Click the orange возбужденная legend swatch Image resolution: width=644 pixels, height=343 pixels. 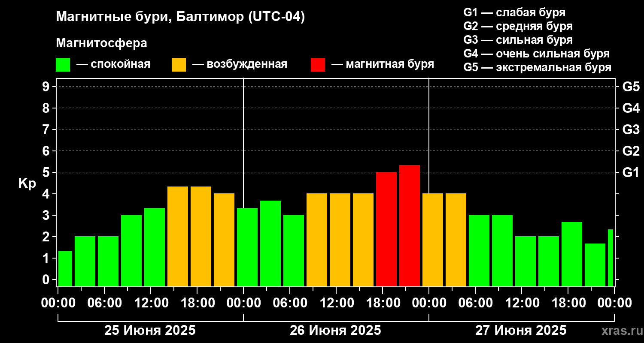point(179,65)
